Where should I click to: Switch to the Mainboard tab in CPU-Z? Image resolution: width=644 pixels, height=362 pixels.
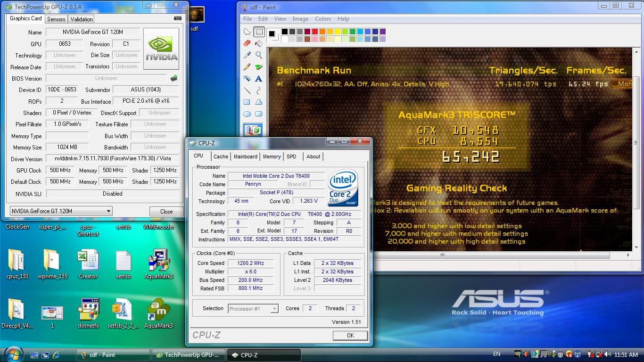pyautogui.click(x=246, y=156)
